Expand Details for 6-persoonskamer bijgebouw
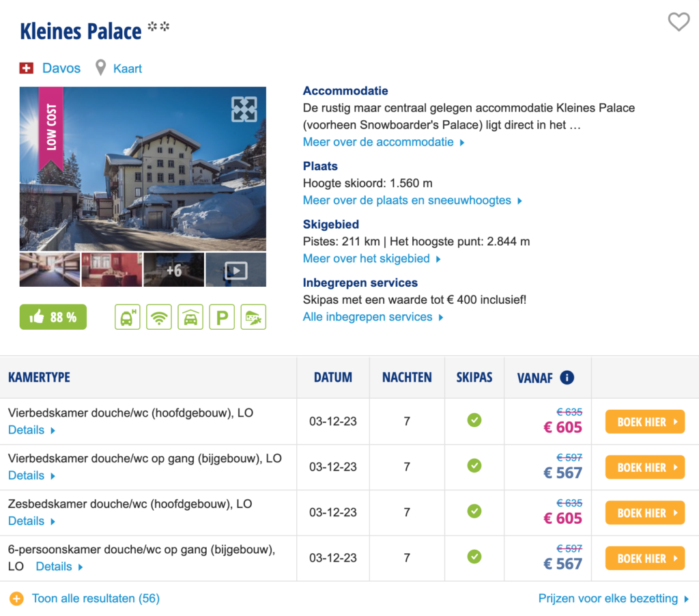 59,567
